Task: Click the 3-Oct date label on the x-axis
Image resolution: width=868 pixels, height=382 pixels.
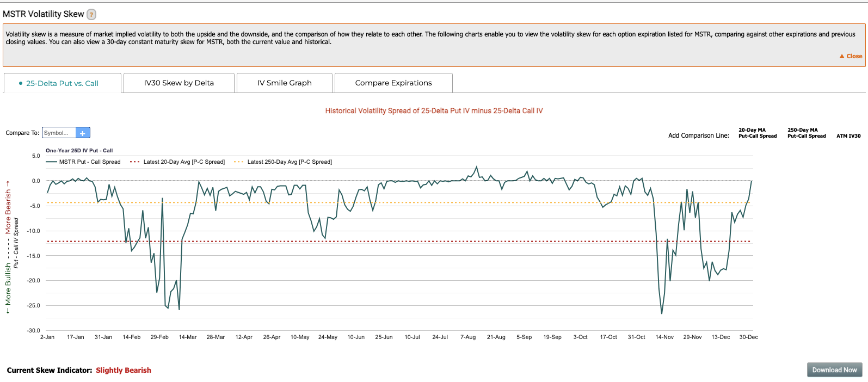Action: tap(581, 337)
